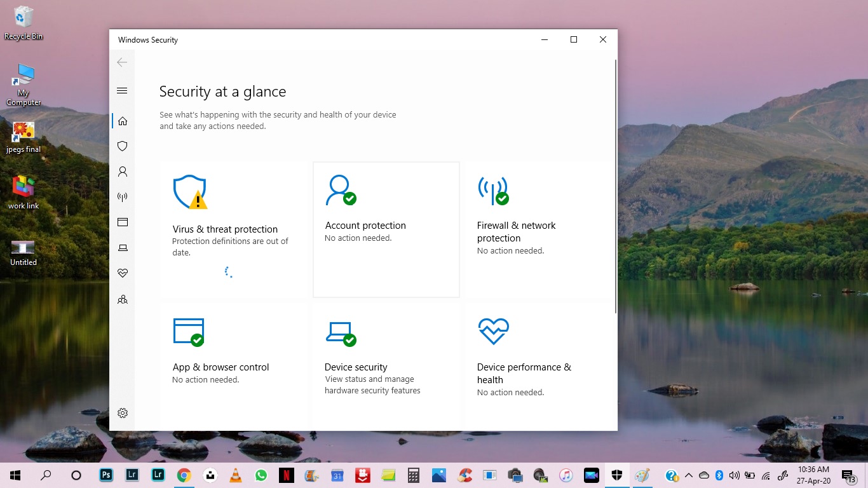
Task: Open the Account protection tile
Action: point(386,229)
